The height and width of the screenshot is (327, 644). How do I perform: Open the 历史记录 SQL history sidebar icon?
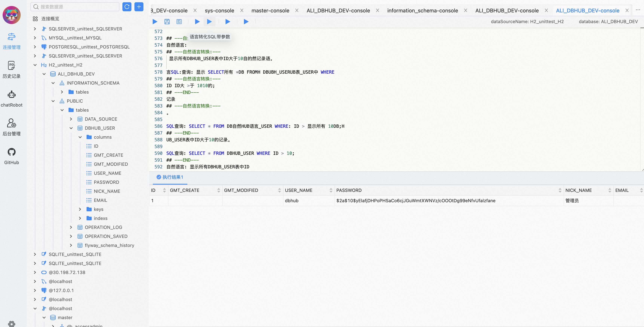coord(11,70)
